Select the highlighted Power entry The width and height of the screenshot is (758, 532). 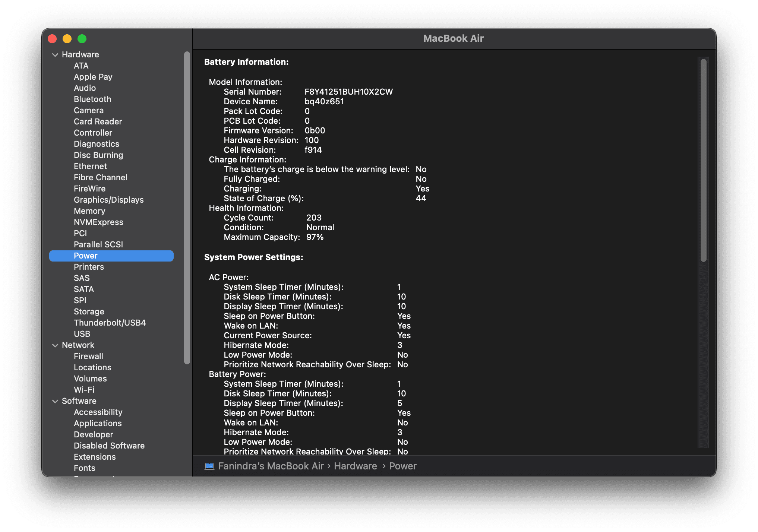click(x=111, y=256)
